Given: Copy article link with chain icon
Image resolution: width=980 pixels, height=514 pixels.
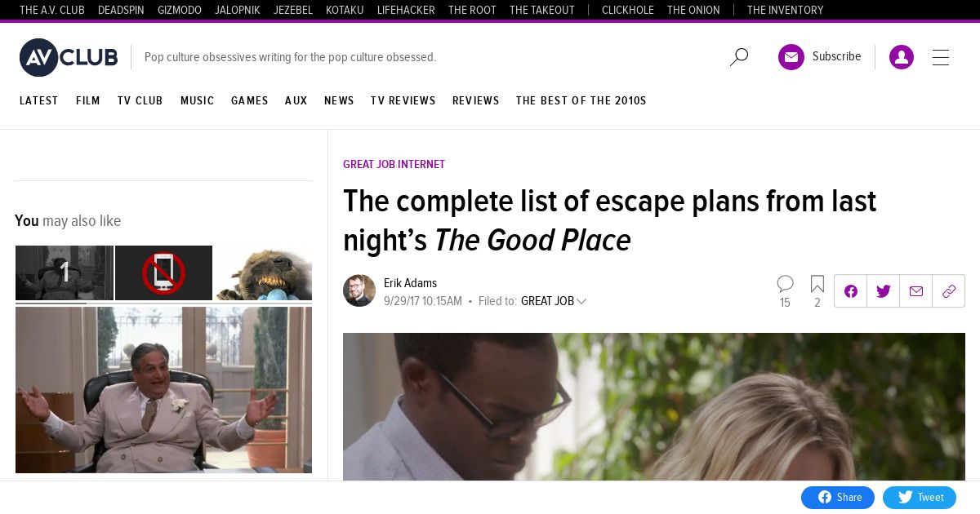Looking at the screenshot, I should [x=949, y=291].
